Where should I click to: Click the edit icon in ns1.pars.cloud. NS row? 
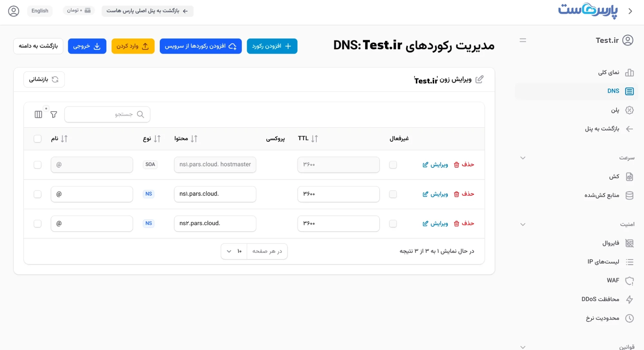(425, 194)
